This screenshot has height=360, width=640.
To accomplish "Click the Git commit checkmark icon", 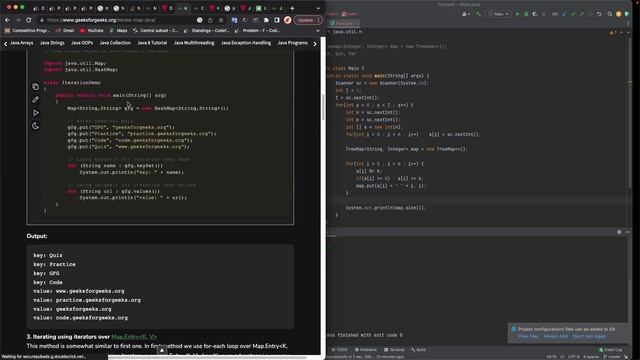I will (573, 14).
